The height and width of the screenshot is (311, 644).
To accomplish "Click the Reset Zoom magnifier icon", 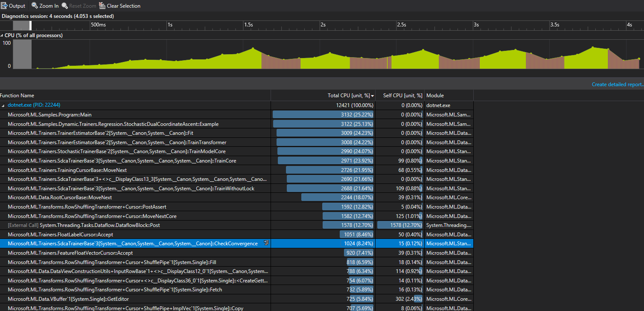I will [x=65, y=6].
